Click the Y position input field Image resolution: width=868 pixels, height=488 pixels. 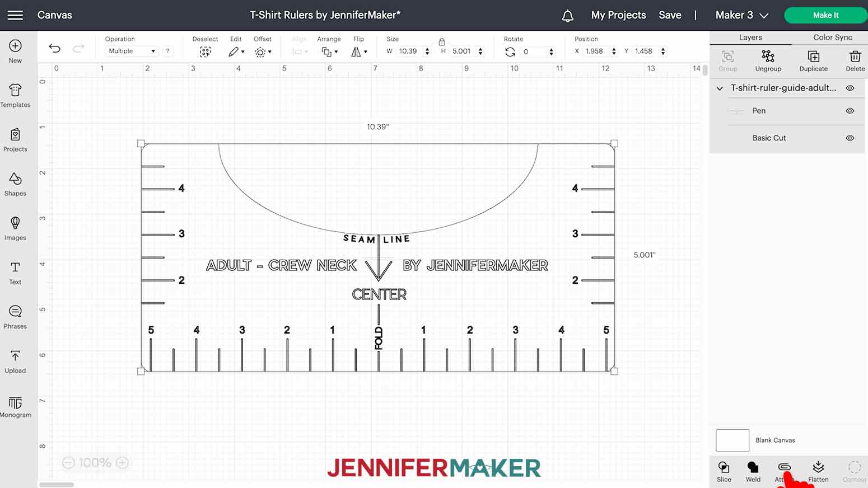(x=646, y=51)
